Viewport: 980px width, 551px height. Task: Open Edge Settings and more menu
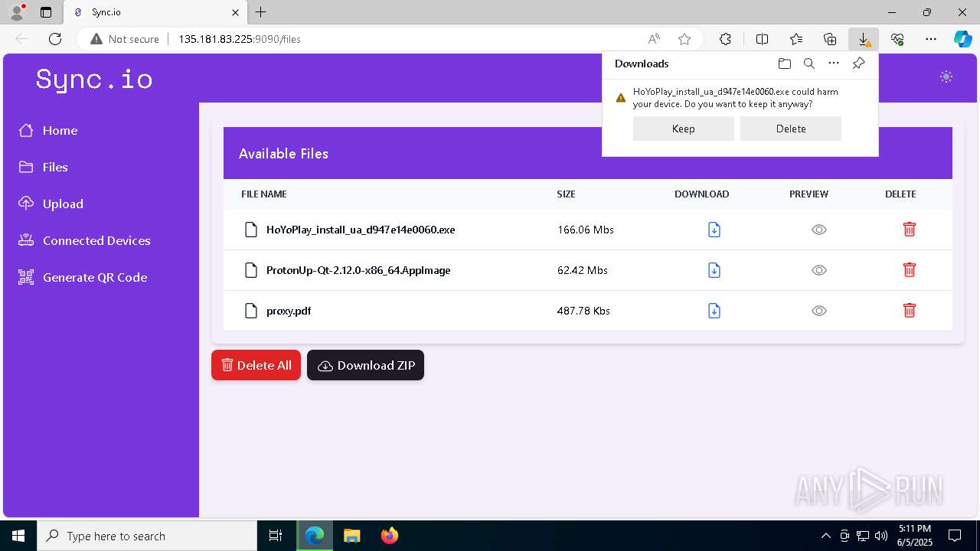931,39
